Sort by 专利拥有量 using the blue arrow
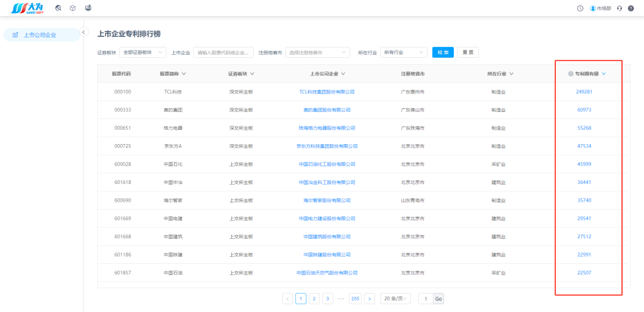 click(603, 74)
